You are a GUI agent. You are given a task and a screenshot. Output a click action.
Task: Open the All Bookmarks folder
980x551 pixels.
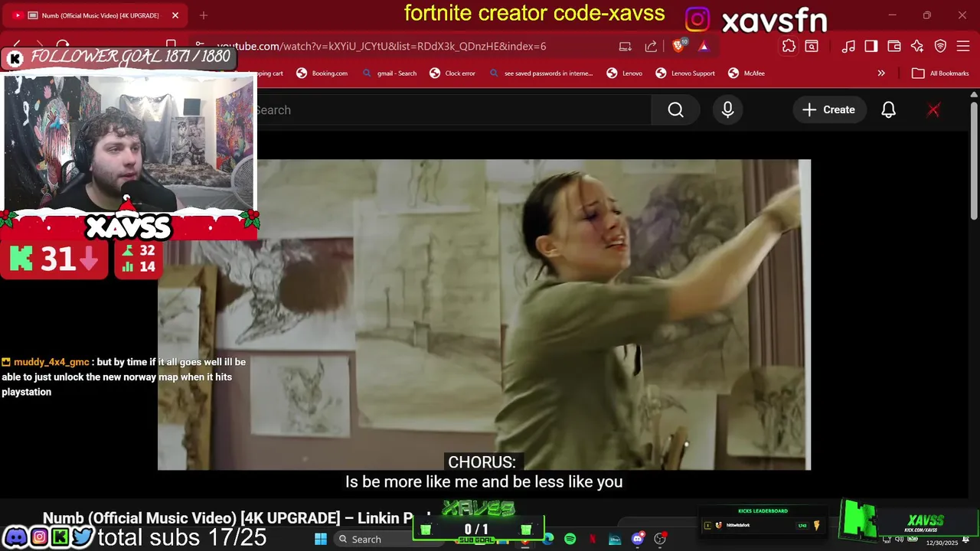pos(940,73)
